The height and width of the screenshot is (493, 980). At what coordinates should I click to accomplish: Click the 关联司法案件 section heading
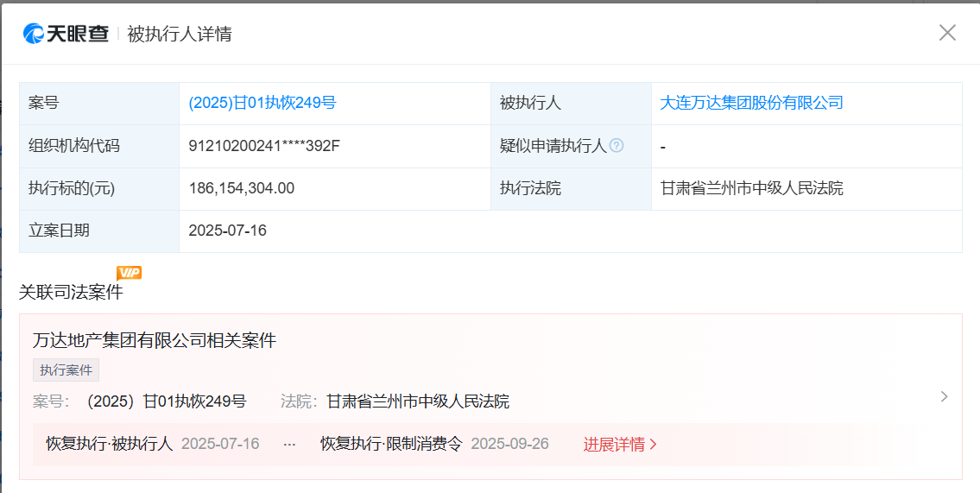(72, 293)
